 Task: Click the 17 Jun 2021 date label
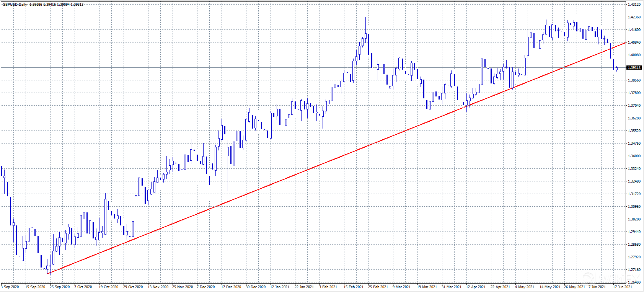click(622, 287)
